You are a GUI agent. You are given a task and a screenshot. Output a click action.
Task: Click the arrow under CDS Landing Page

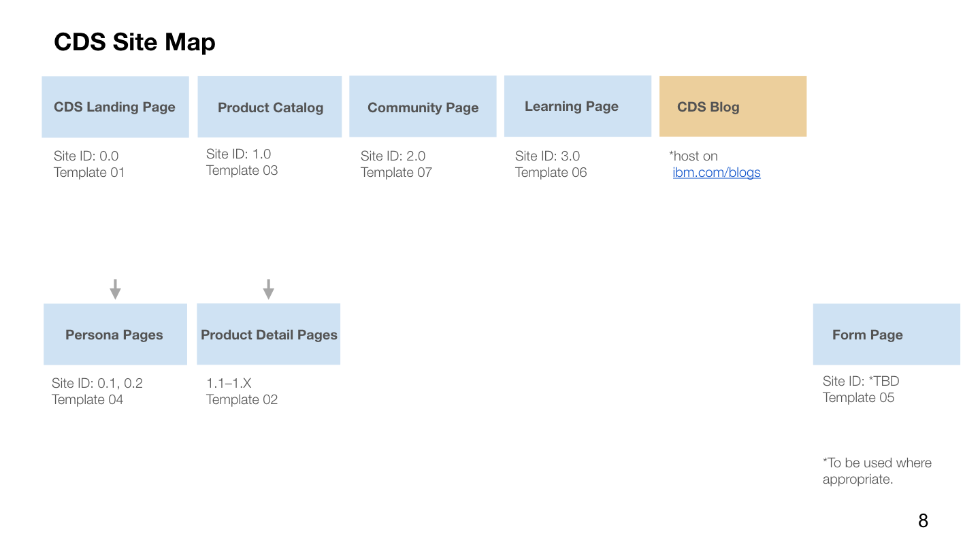tap(116, 287)
